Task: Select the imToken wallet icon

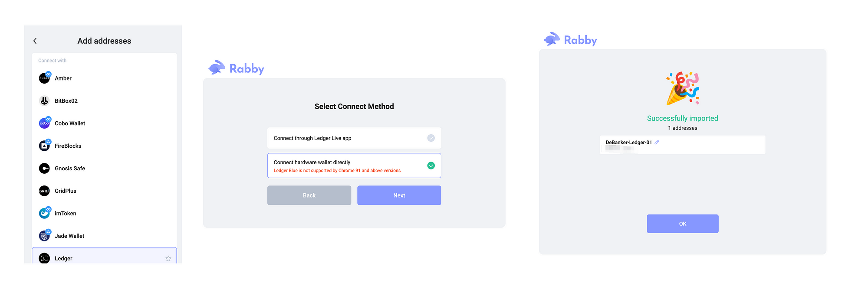Action: pos(44,213)
